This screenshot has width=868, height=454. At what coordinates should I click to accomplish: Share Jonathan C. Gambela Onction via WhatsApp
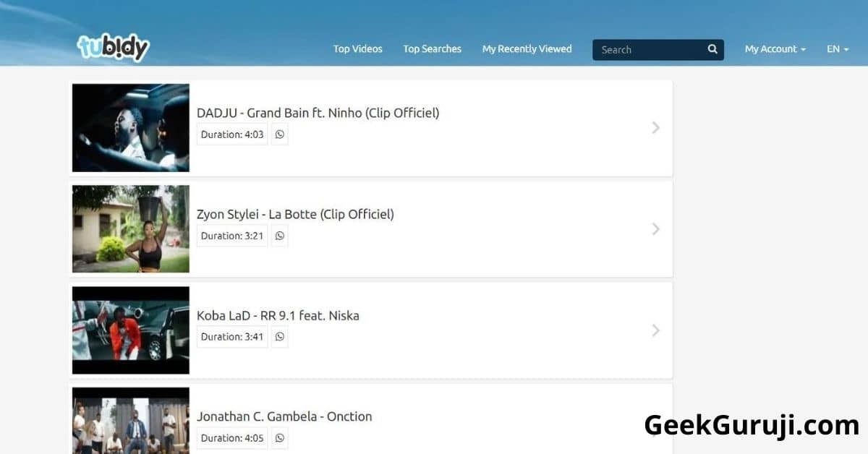[280, 438]
